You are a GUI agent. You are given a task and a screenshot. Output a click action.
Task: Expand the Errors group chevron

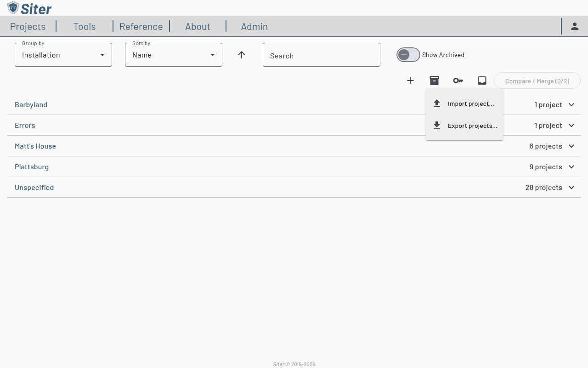pyautogui.click(x=571, y=125)
